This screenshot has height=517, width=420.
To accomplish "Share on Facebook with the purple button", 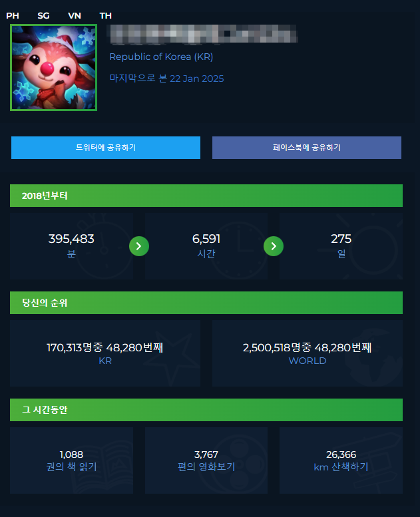I will (x=306, y=148).
